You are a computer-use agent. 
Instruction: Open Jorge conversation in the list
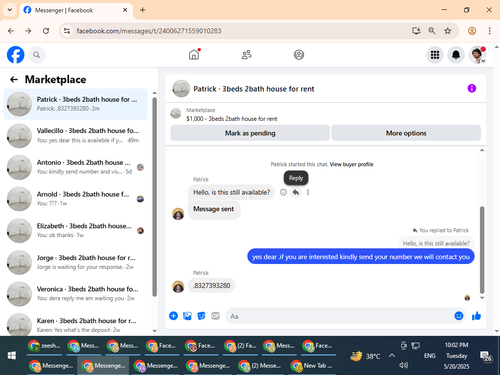76,262
